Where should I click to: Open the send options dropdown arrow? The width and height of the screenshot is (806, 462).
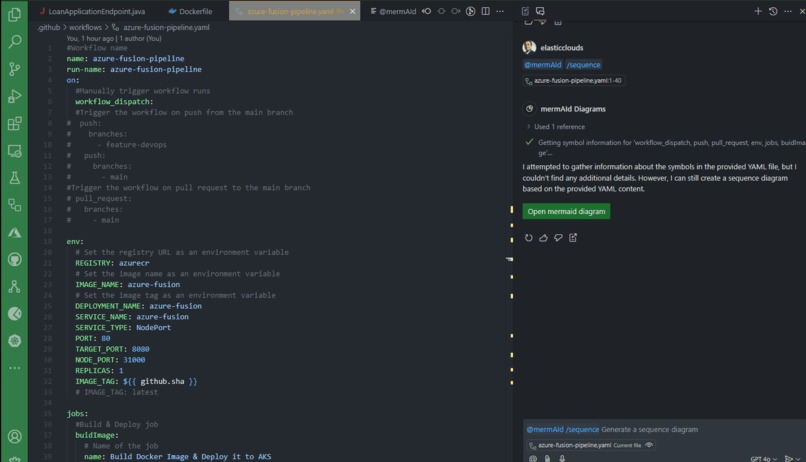pos(798,459)
